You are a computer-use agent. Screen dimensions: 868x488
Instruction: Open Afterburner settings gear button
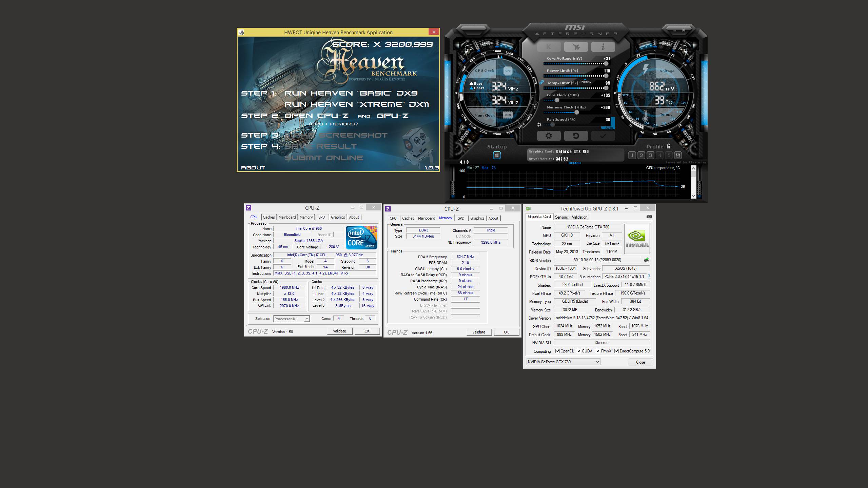click(x=549, y=136)
